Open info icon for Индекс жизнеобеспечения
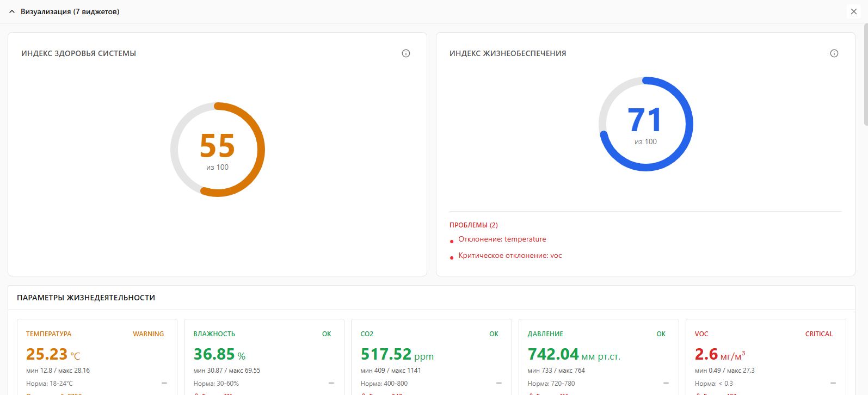The image size is (868, 395). coord(834,53)
